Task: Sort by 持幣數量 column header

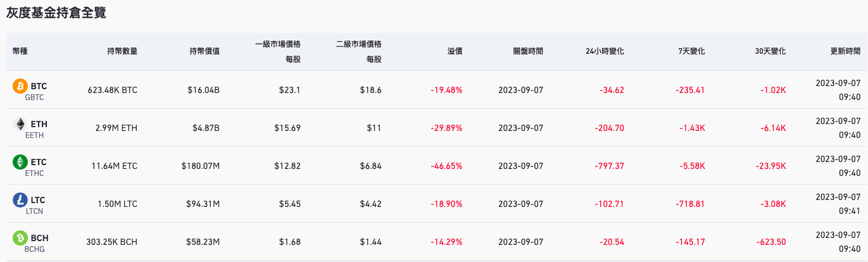Action: tap(122, 51)
